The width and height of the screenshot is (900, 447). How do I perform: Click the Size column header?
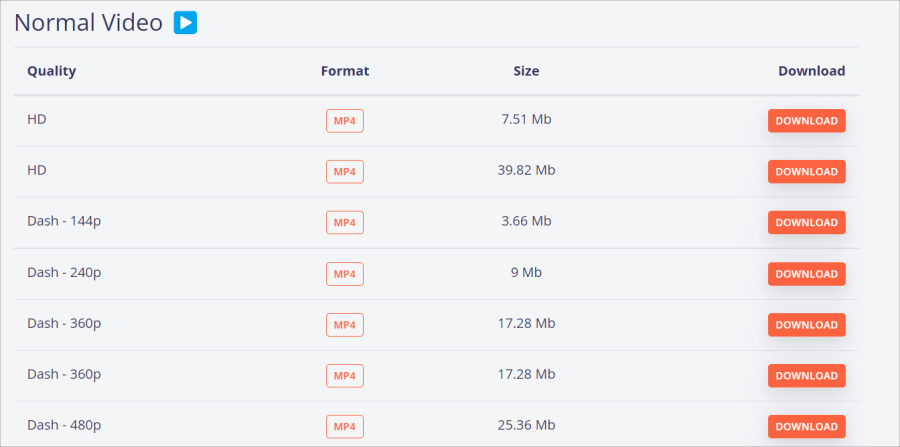tap(526, 71)
